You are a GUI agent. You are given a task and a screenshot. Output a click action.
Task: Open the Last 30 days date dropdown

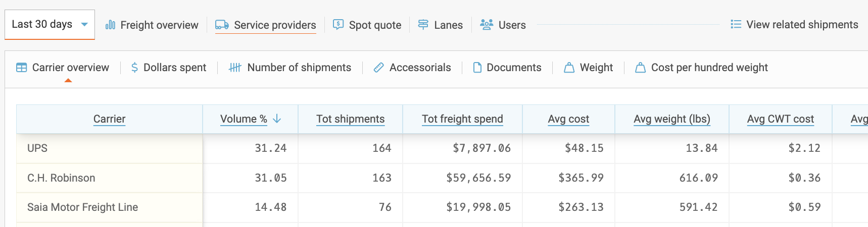50,24
